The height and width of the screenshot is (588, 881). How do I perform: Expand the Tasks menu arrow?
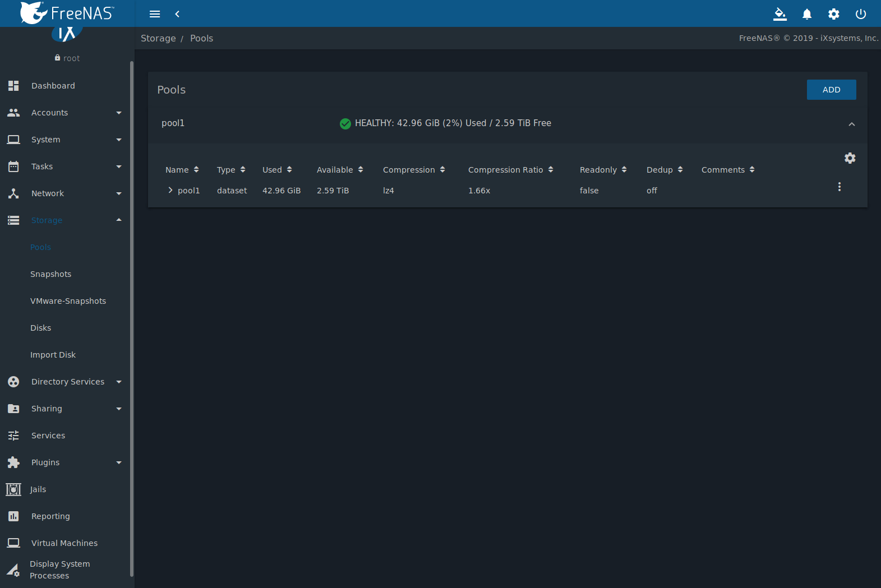pos(119,166)
